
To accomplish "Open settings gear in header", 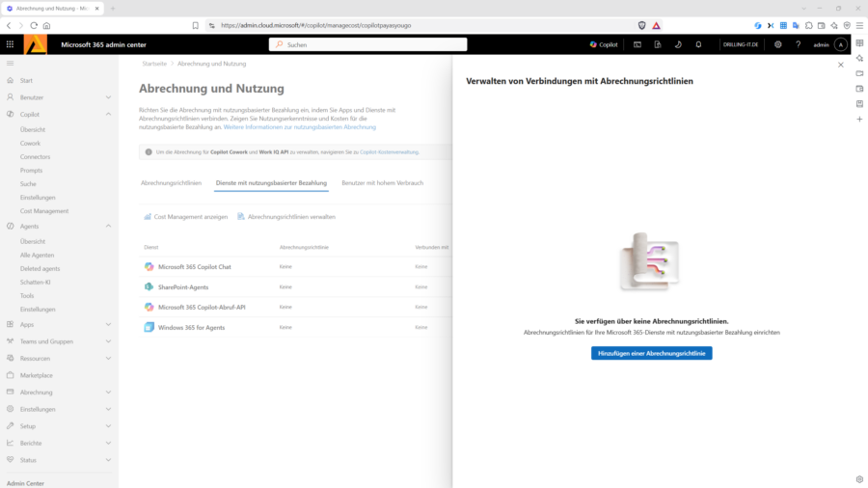I will pyautogui.click(x=777, y=44).
